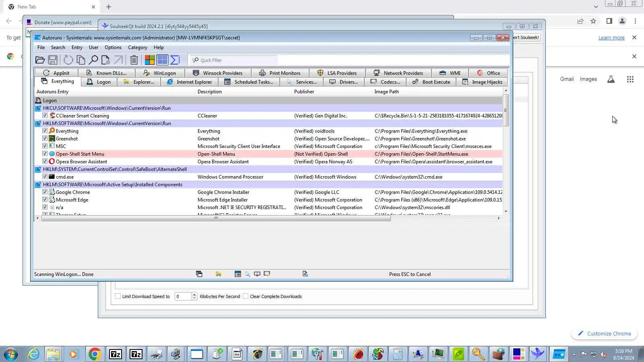Click the Chrome Labs flask icon

[x=611, y=79]
